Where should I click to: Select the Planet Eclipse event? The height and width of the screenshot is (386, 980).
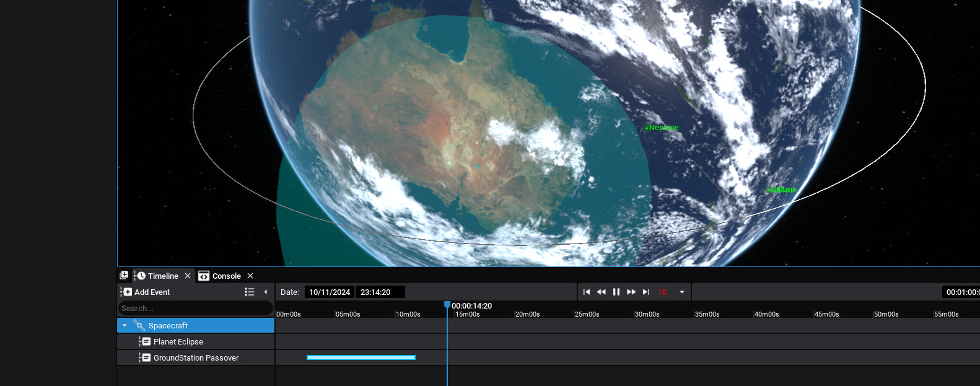click(178, 341)
